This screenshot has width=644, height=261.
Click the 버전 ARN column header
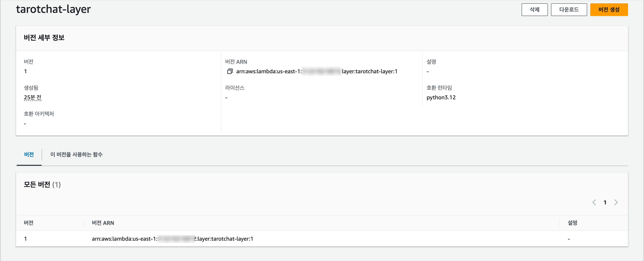[103, 223]
